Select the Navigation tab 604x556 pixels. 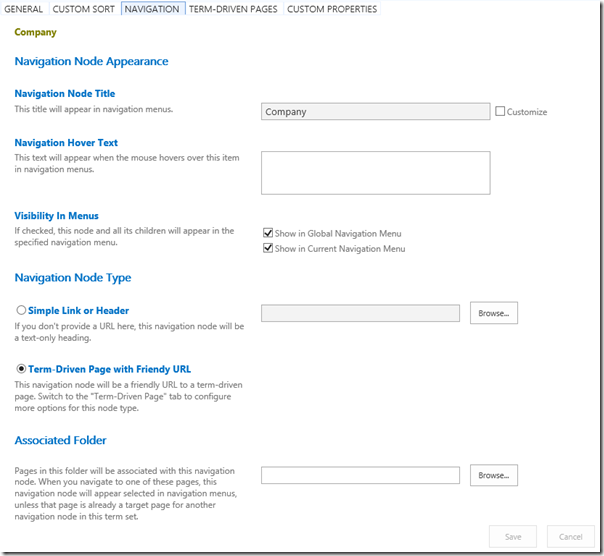(x=152, y=9)
